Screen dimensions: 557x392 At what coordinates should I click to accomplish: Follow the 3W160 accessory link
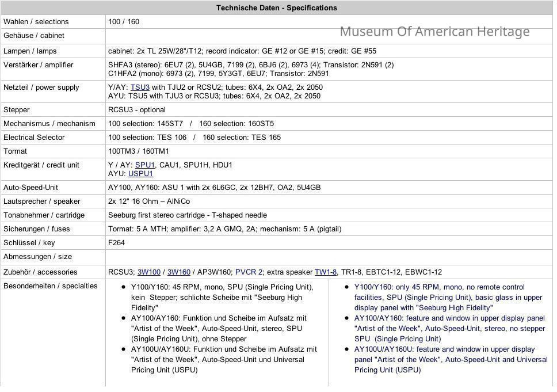[x=178, y=272]
